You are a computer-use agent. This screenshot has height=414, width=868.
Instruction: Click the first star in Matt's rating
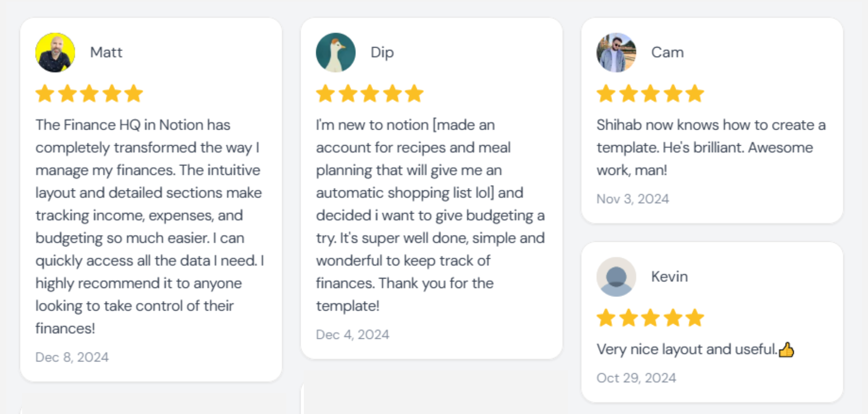[x=45, y=93]
